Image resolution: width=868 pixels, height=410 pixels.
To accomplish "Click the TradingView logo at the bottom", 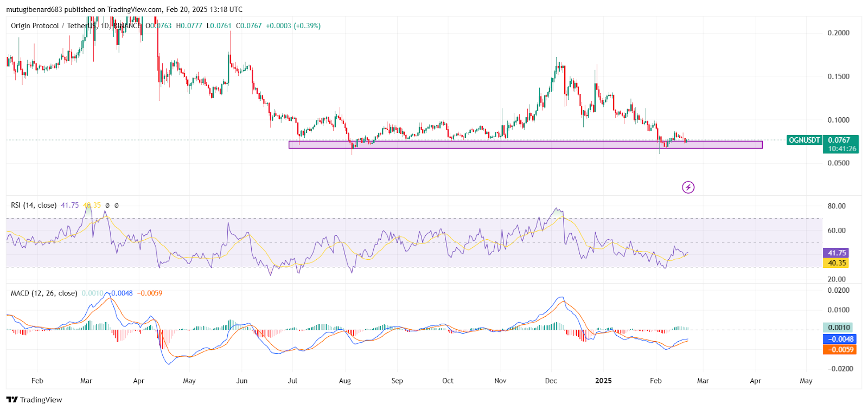I will 34,400.
